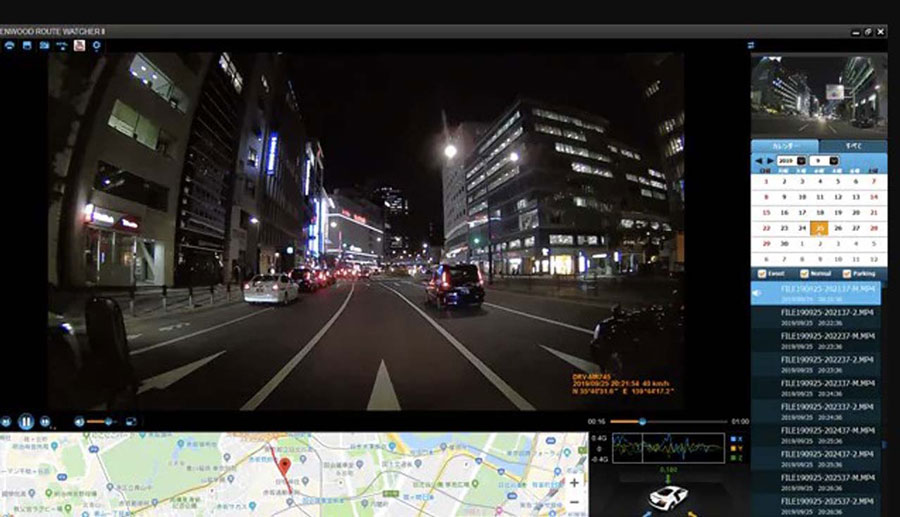Select highlighted date 25 in calendar
The image size is (900, 517).
tap(819, 228)
